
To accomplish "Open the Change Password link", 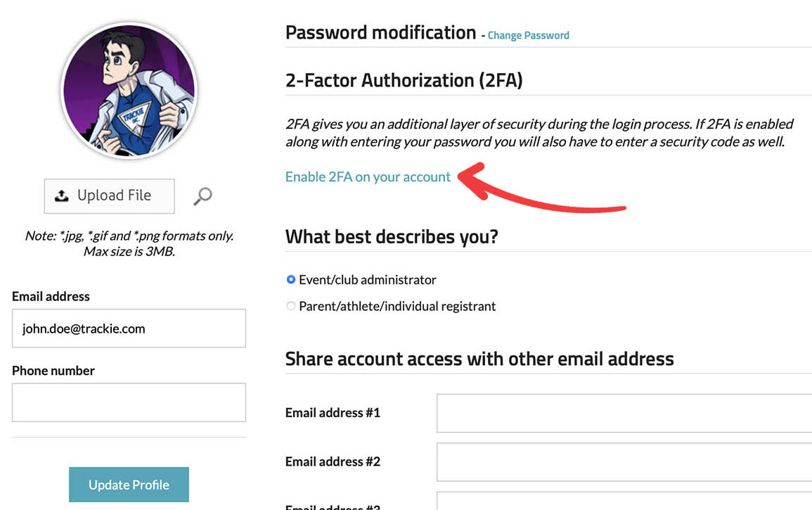I will 528,35.
